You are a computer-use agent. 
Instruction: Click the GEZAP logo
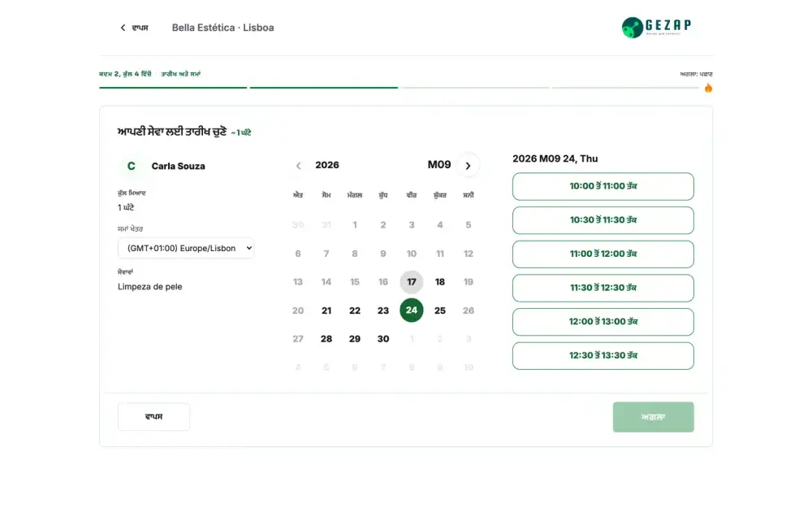click(x=656, y=27)
